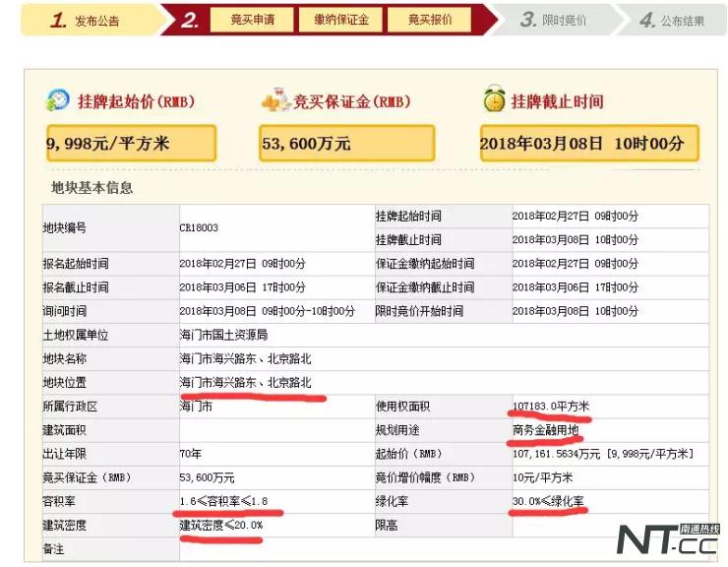728x567 pixels.
Task: Click the 使用权面积 label
Action: 403,407
